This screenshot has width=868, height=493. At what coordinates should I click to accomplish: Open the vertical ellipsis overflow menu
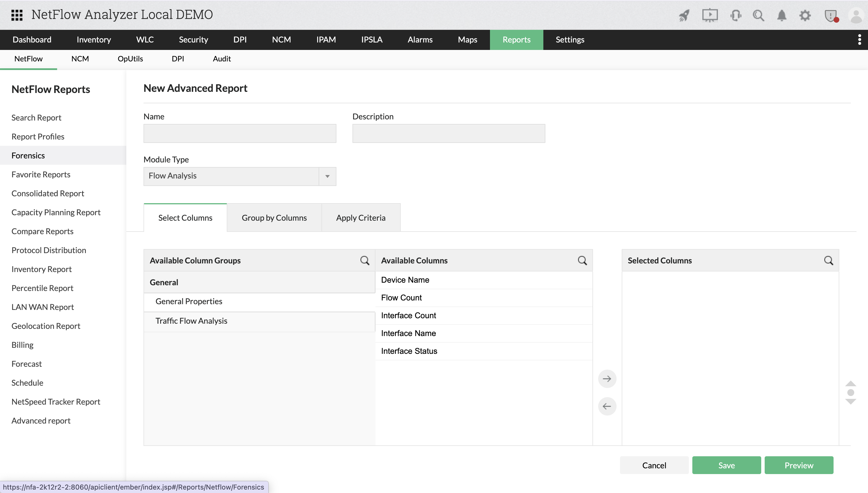coord(859,39)
